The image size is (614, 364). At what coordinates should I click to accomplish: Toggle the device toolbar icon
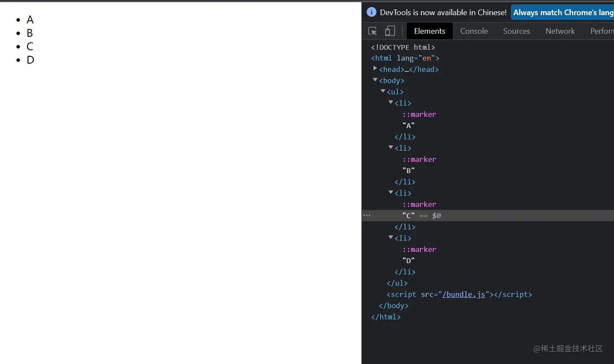point(390,31)
